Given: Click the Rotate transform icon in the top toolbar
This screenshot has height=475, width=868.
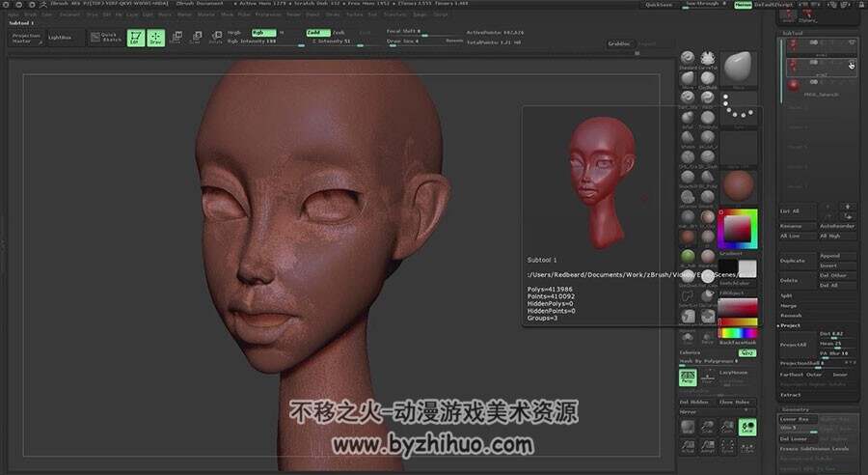Looking at the screenshot, I should pos(216,38).
